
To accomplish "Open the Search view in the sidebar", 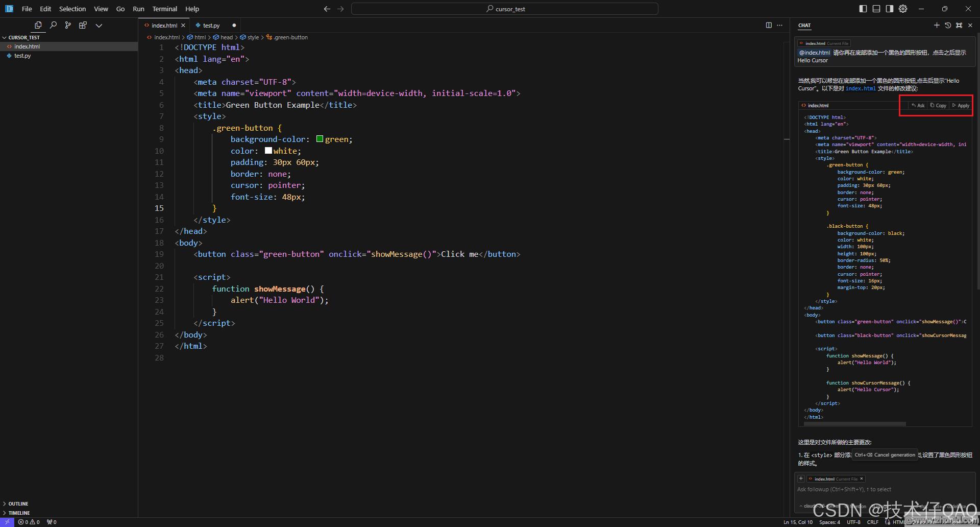I will tap(53, 25).
